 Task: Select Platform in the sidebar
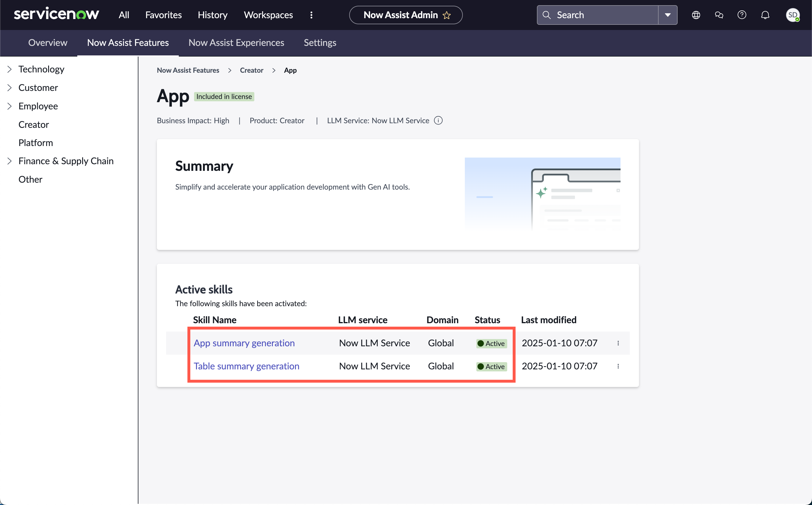[36, 143]
